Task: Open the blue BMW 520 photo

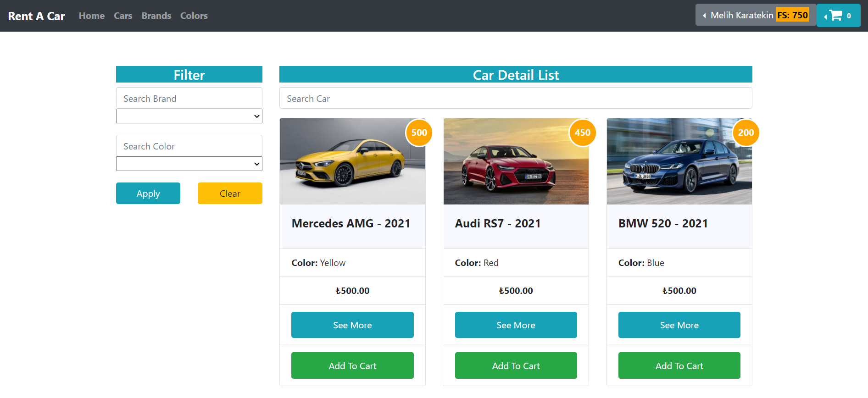Action: point(679,161)
